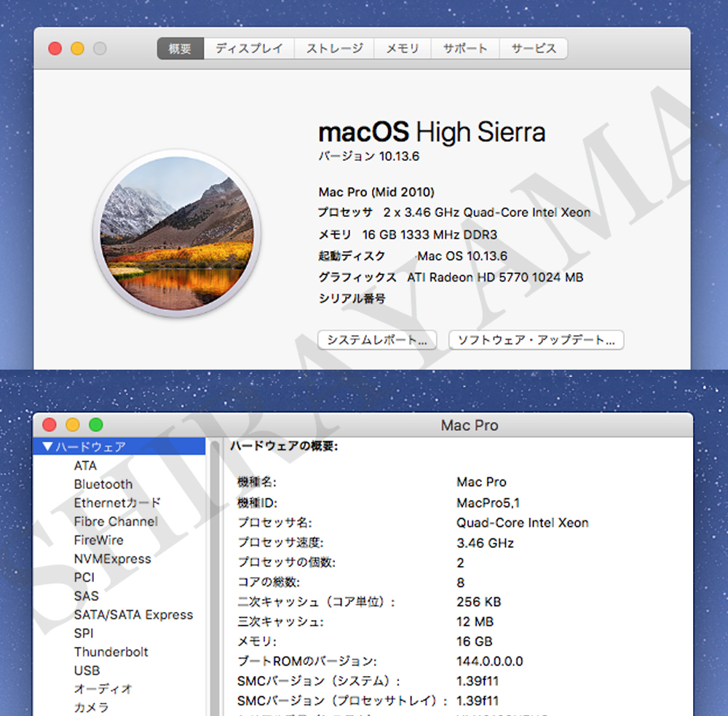Close the About This Mac window

pos(55,49)
